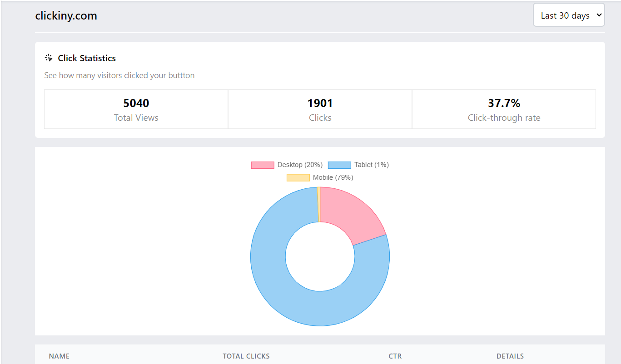Image resolution: width=621 pixels, height=364 pixels.
Task: Click the Click Statistics heading
Action: 87,58
